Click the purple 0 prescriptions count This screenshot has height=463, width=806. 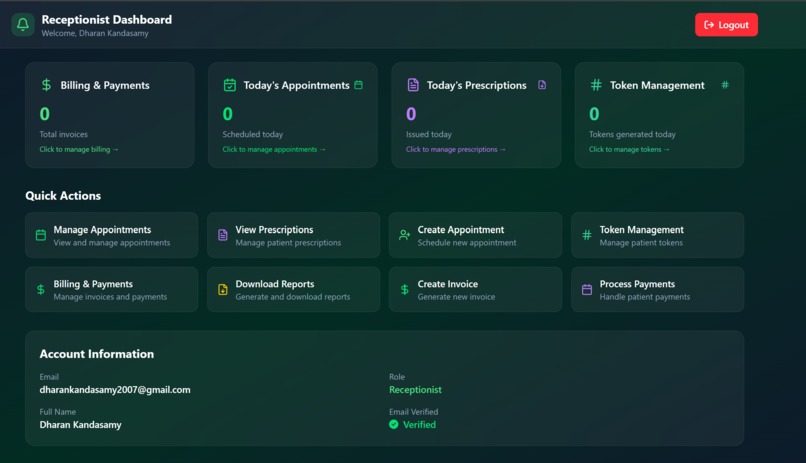coord(411,114)
